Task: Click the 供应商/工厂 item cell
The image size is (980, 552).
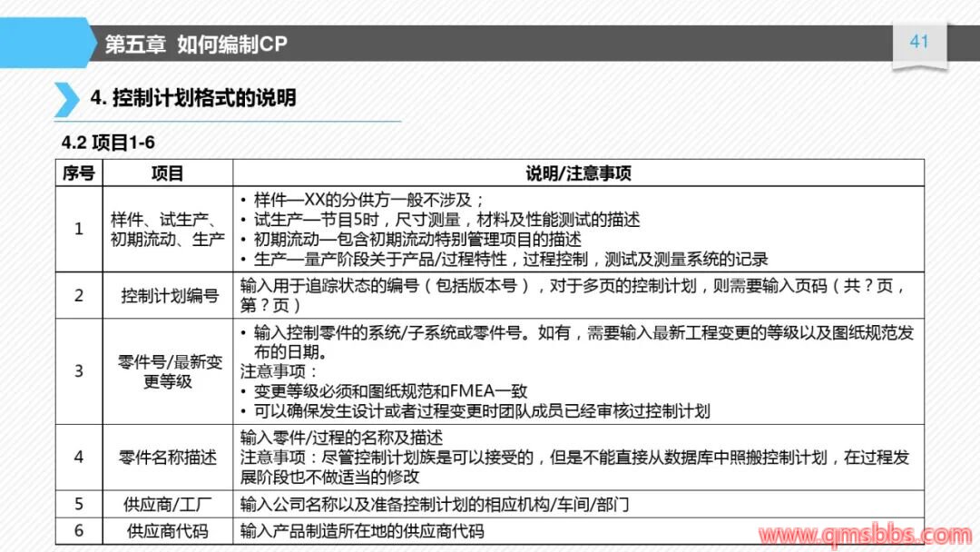Action: pos(168,504)
